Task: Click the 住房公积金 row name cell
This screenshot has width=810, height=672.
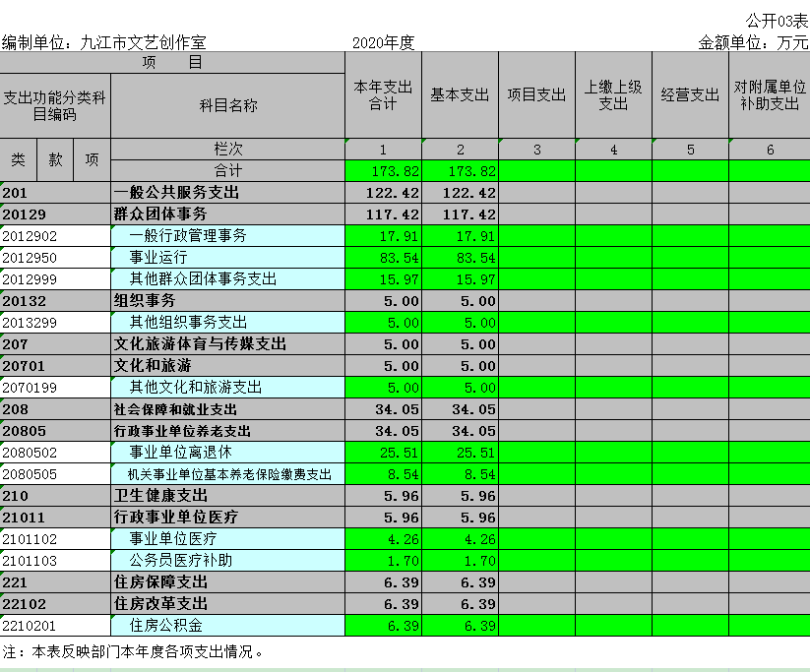Action: click(227, 625)
